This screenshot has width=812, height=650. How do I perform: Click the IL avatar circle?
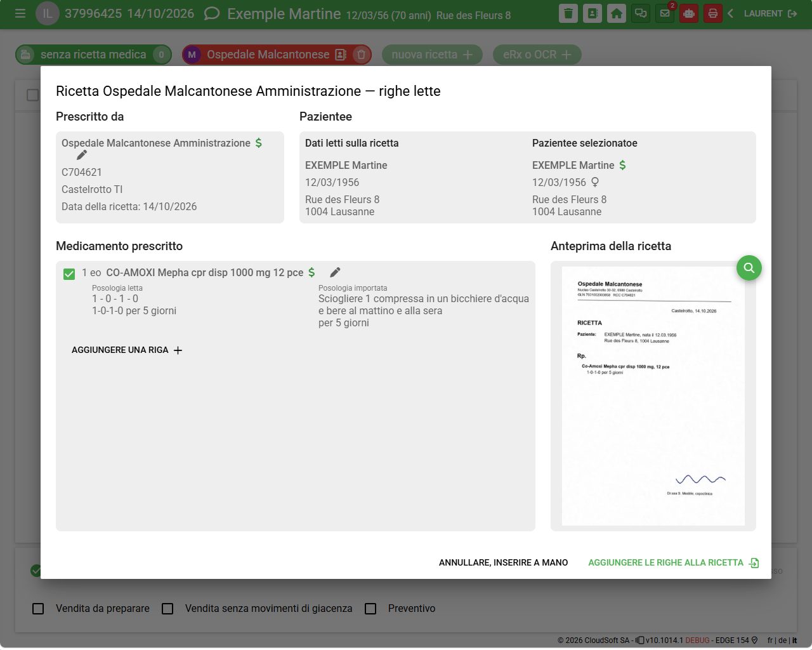click(48, 13)
